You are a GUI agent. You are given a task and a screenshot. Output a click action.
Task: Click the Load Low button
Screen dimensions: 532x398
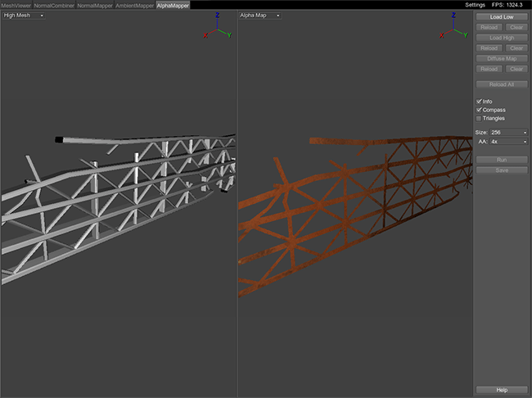pyautogui.click(x=502, y=16)
